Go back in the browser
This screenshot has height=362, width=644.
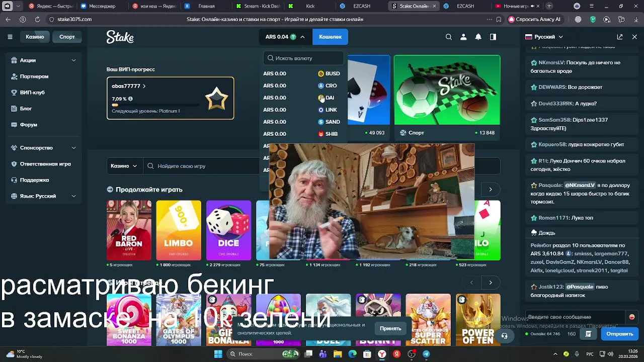click(8, 19)
